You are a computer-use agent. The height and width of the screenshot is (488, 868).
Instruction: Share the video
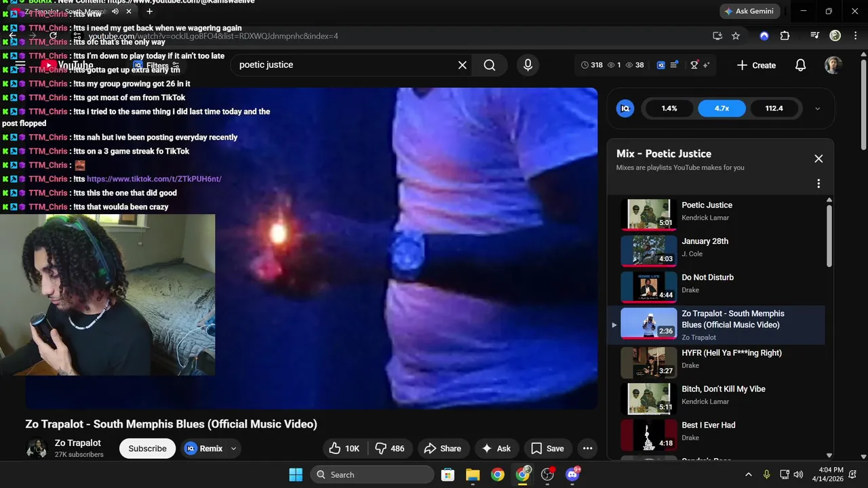443,448
